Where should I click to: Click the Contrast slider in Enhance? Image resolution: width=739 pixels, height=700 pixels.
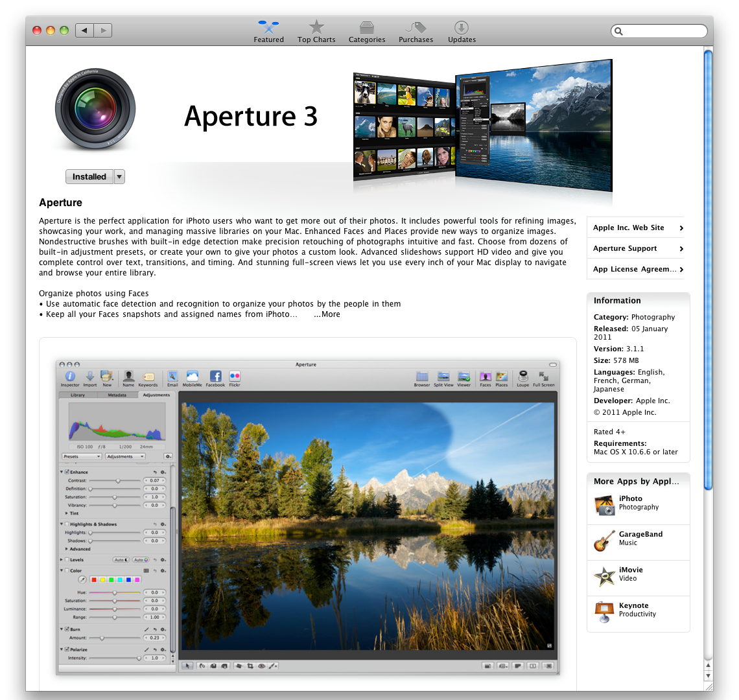tap(115, 481)
